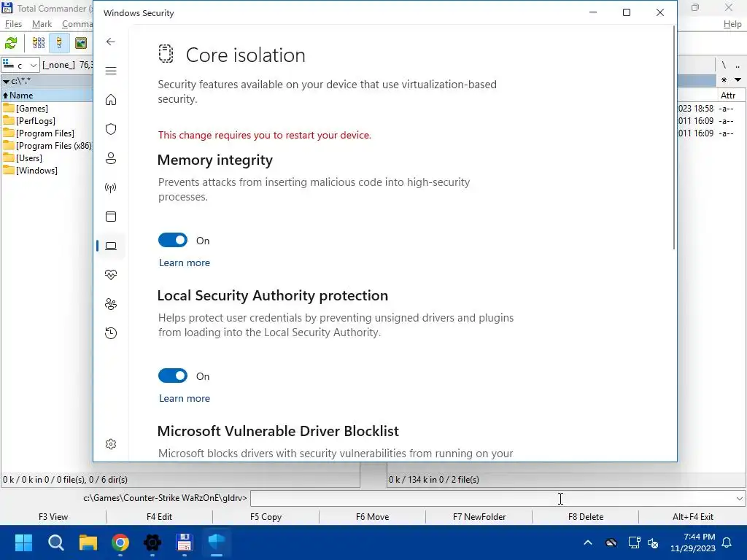Click the parent directory double-dot button
Viewport: 747px width, 560px height.
(738, 65)
